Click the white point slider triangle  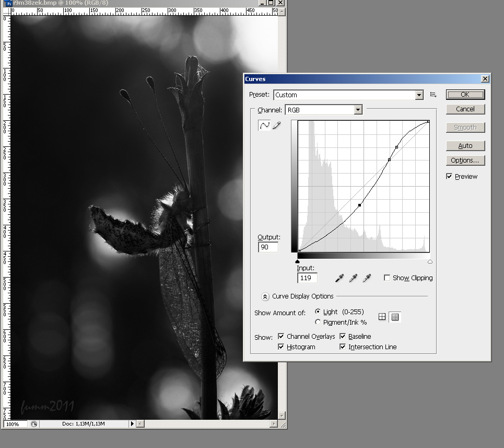[430, 261]
